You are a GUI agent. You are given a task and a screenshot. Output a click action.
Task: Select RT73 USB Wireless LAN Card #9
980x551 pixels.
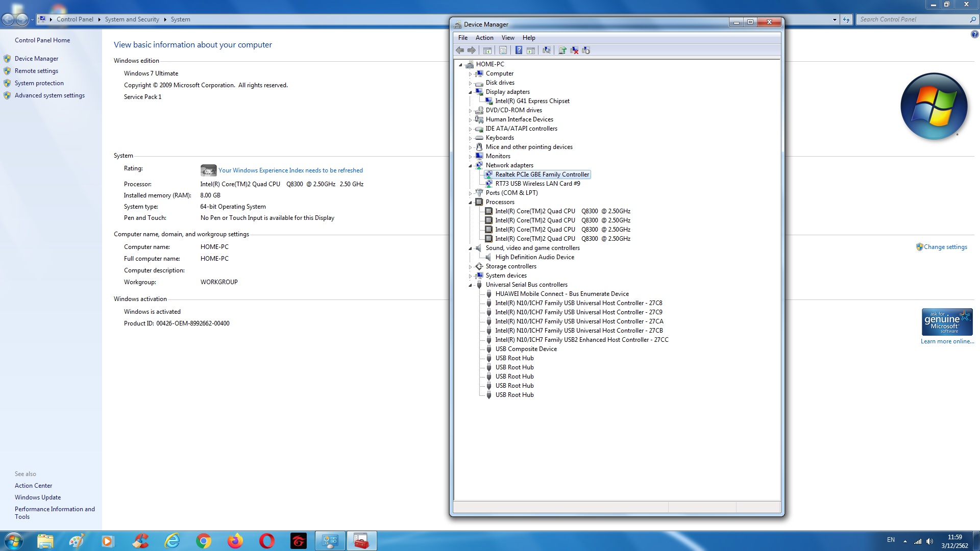(537, 184)
